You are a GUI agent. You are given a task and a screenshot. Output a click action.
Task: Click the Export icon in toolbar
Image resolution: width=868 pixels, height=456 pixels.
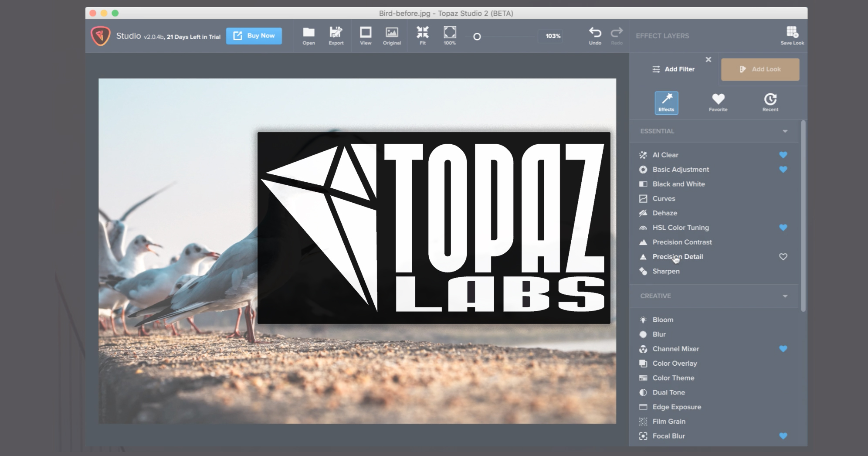(336, 36)
